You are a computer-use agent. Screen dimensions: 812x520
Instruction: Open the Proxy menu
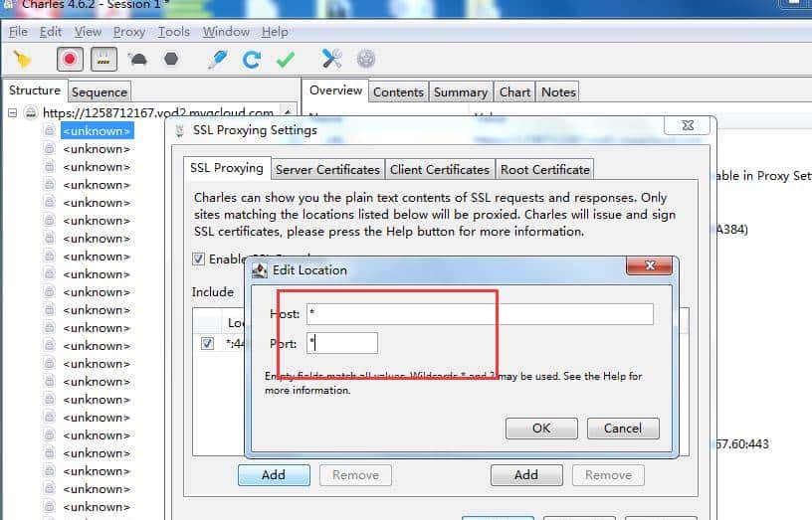click(129, 32)
